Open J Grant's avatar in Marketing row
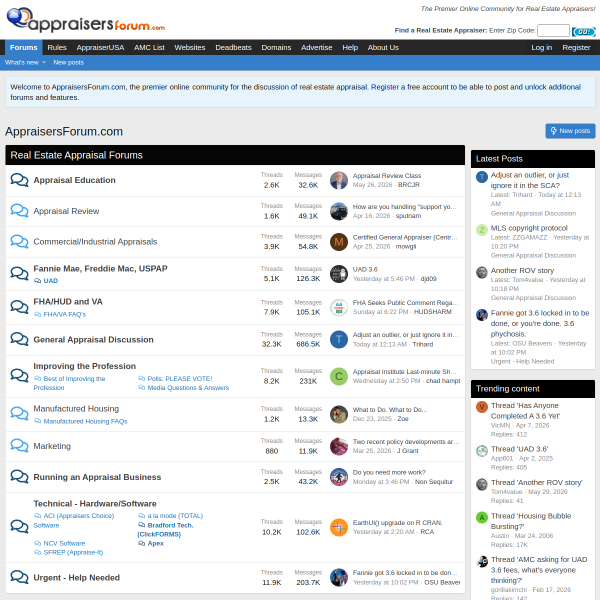Image resolution: width=600 pixels, height=600 pixels. pyautogui.click(x=339, y=446)
